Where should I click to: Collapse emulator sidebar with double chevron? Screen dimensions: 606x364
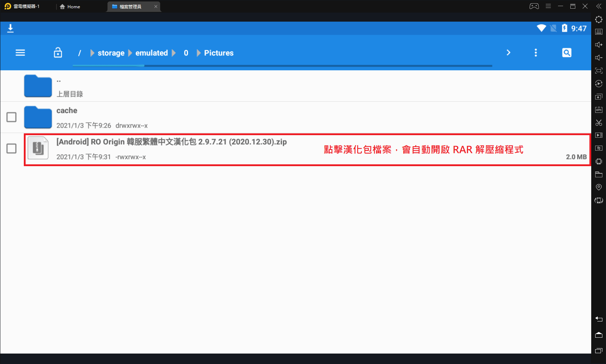(x=599, y=6)
